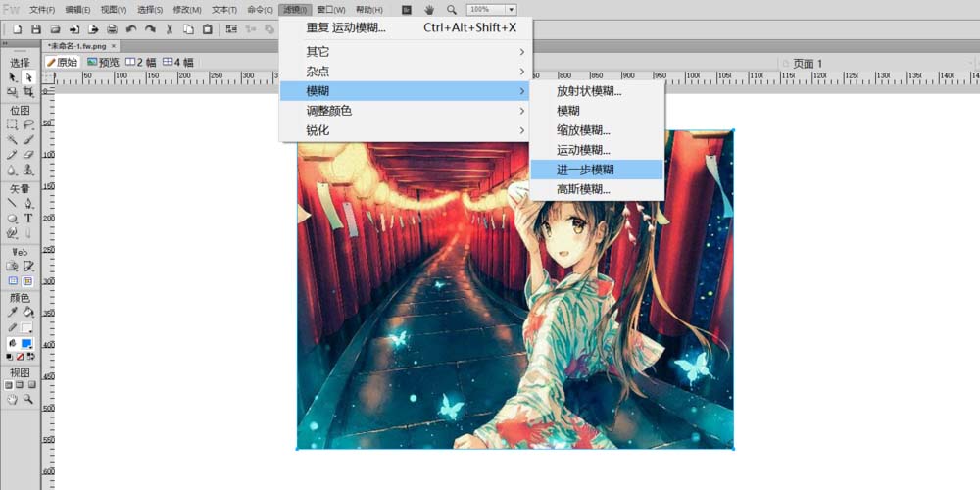The height and width of the screenshot is (490, 980).
Task: Click the Import icon in toolbar
Action: coord(74,29)
